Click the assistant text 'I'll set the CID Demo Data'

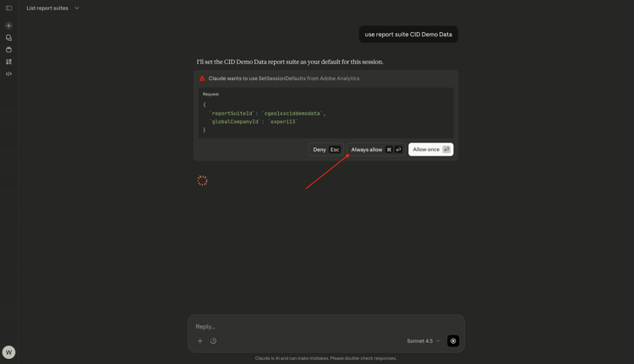tap(290, 62)
